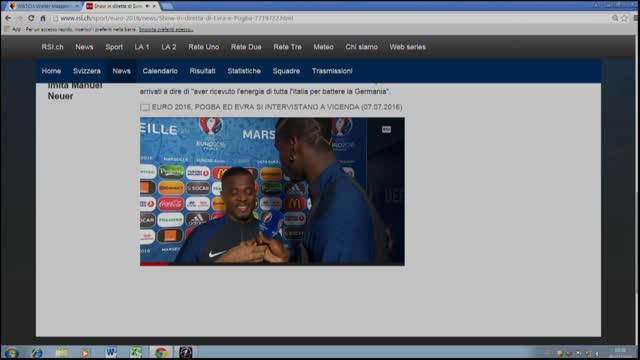Reload the page with the refresh icon

pos(31,18)
